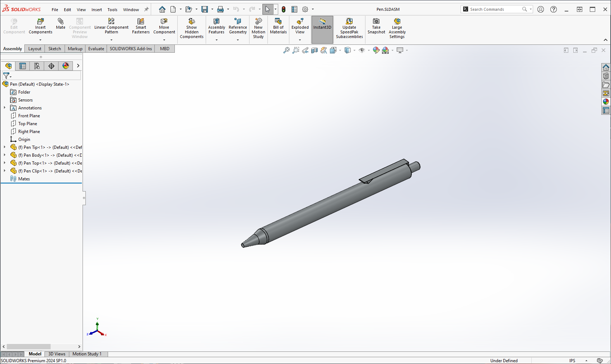Open the Insert menu
This screenshot has height=364, width=611.
97,10
